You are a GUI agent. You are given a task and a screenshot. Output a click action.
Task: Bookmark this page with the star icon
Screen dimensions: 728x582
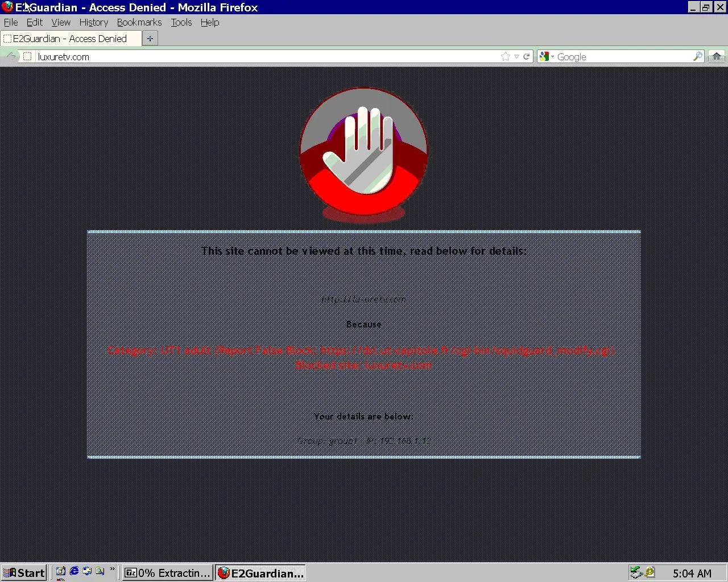[x=506, y=56]
